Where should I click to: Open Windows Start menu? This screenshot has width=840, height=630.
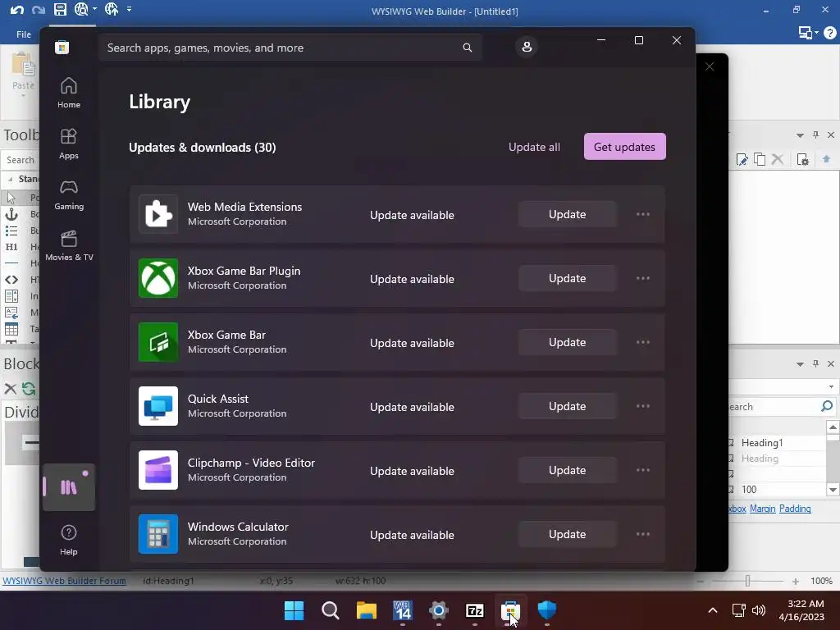point(294,610)
